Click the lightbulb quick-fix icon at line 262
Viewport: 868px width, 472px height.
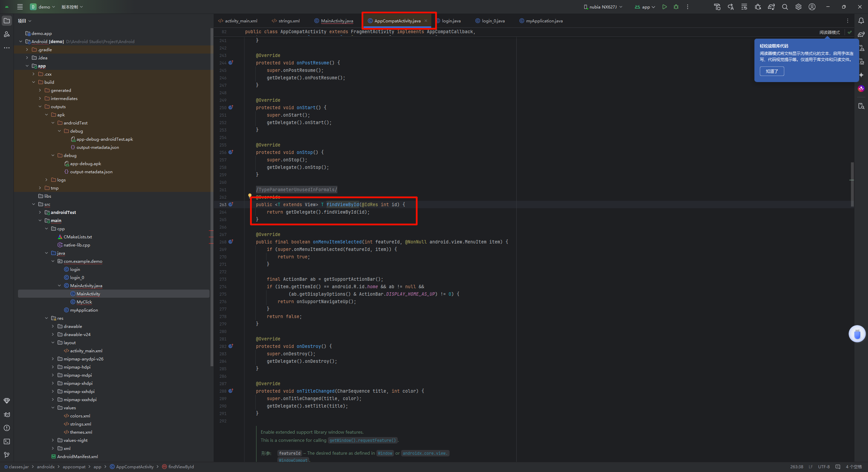point(250,195)
